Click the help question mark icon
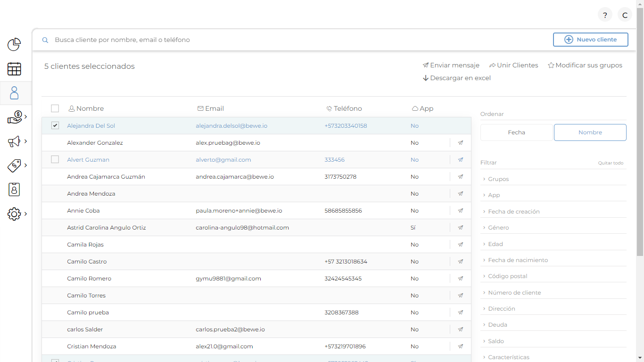644x362 pixels. 605,15
